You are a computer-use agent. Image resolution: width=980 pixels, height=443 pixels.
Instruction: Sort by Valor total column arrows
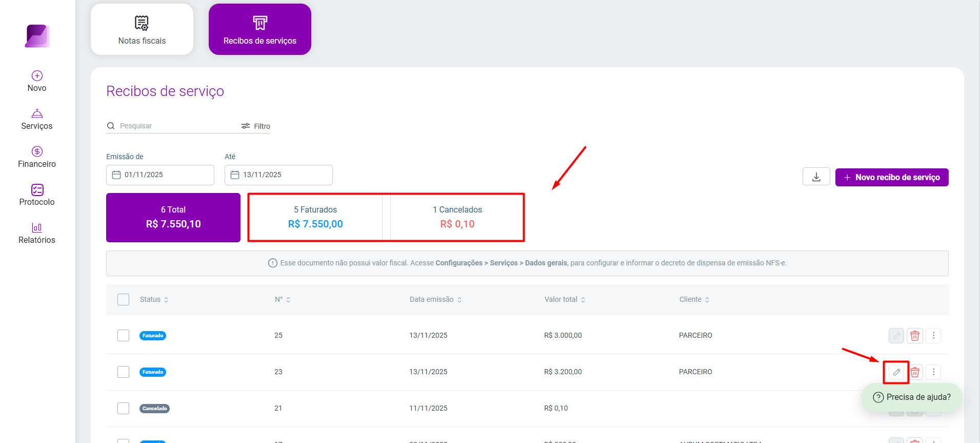pos(583,300)
